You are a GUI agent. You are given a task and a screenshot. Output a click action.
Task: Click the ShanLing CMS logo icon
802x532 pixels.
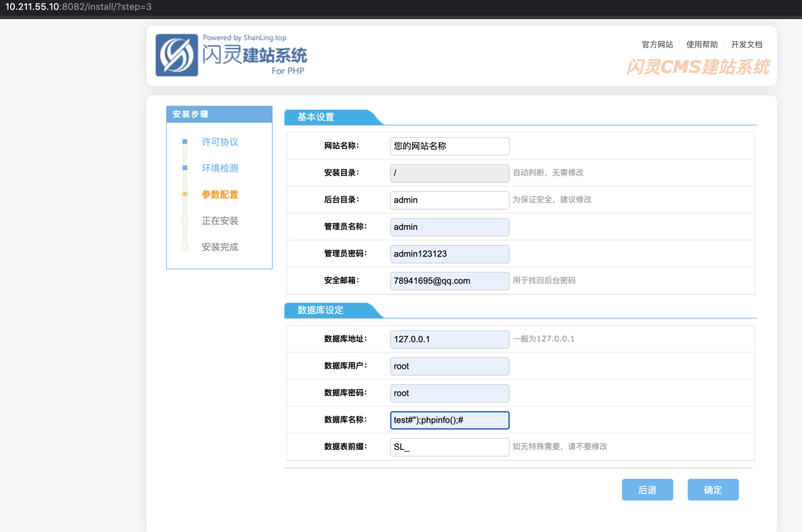tap(177, 55)
